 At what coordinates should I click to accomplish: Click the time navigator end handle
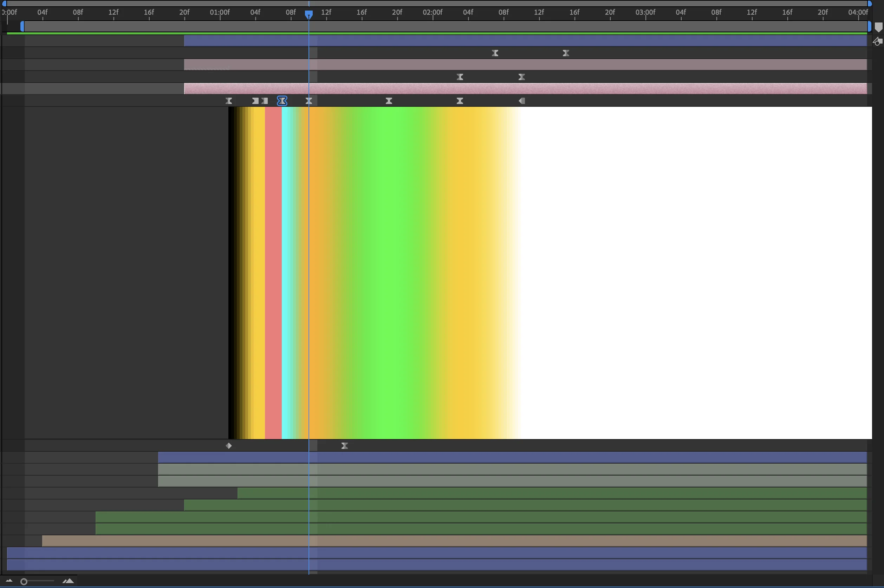(x=870, y=4)
